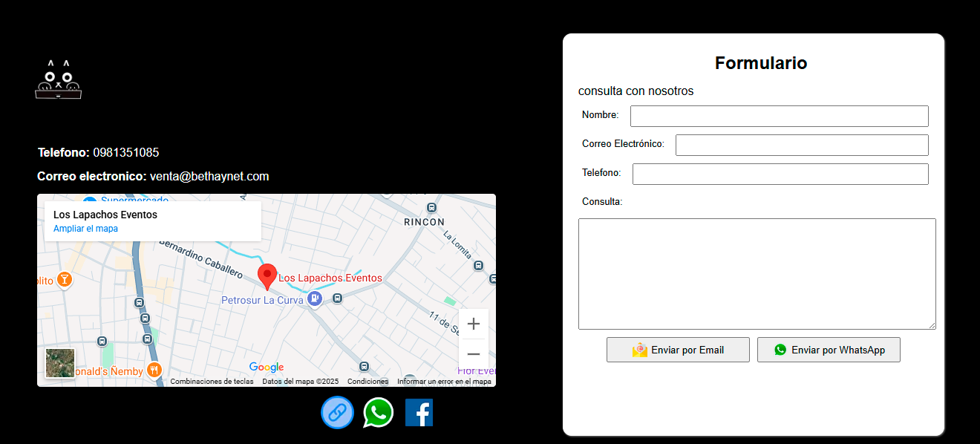Zoom out the map with the minus button
Image resolution: width=980 pixels, height=444 pixels.
474,354
